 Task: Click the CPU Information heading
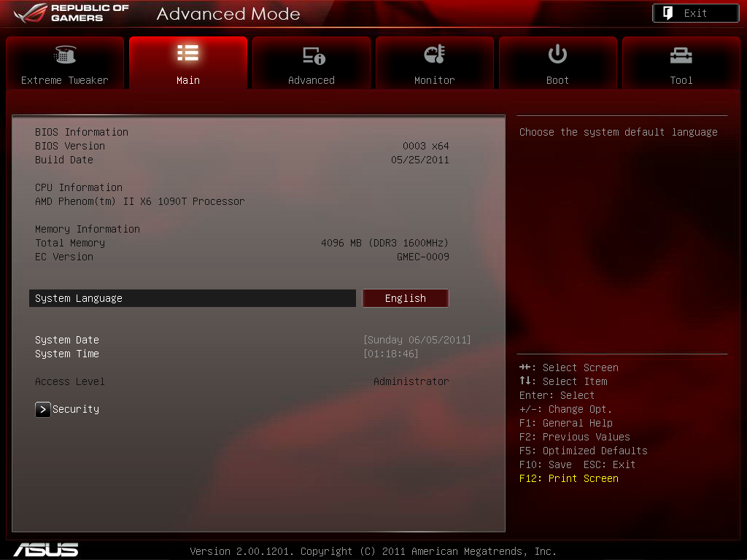[x=79, y=187]
